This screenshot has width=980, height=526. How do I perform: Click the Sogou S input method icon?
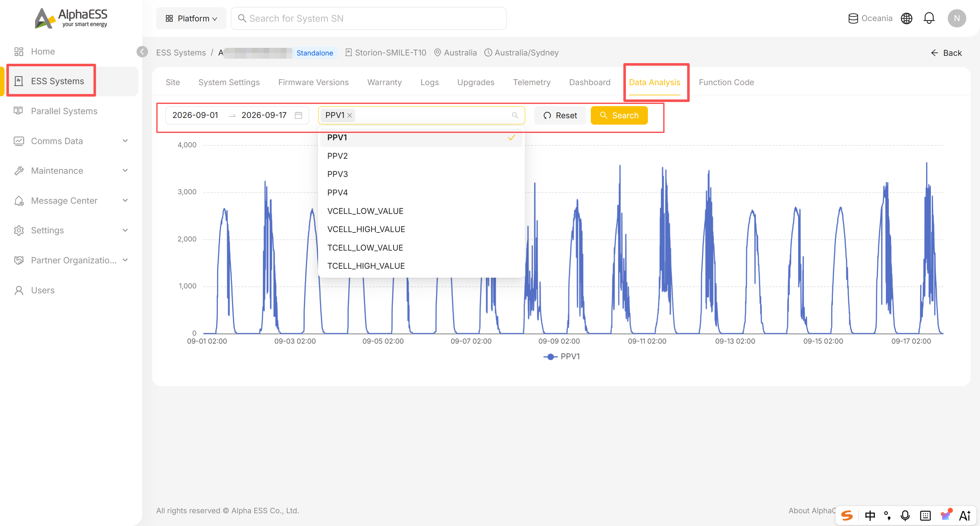pyautogui.click(x=846, y=515)
